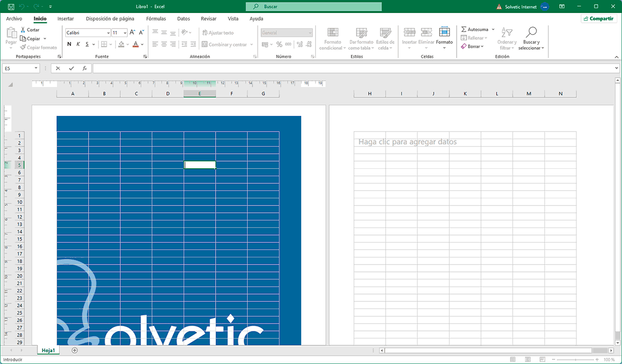Toggle bold N formatting
The width and height of the screenshot is (622, 364).
[x=70, y=45]
